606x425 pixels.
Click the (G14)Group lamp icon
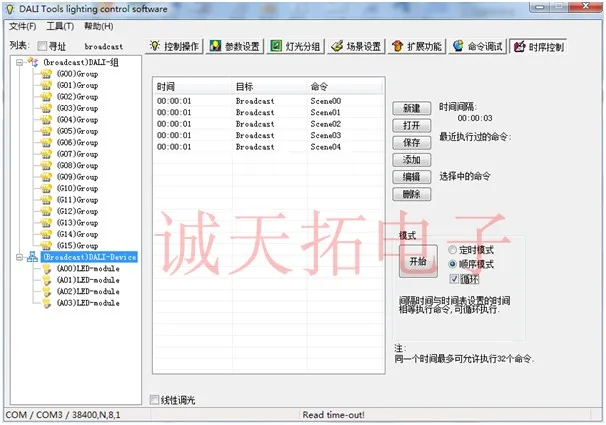point(46,234)
